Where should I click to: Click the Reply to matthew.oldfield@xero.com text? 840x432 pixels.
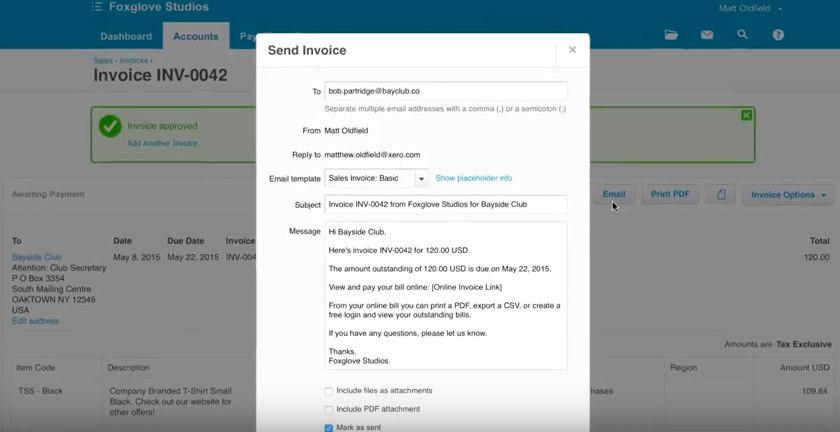pos(372,155)
